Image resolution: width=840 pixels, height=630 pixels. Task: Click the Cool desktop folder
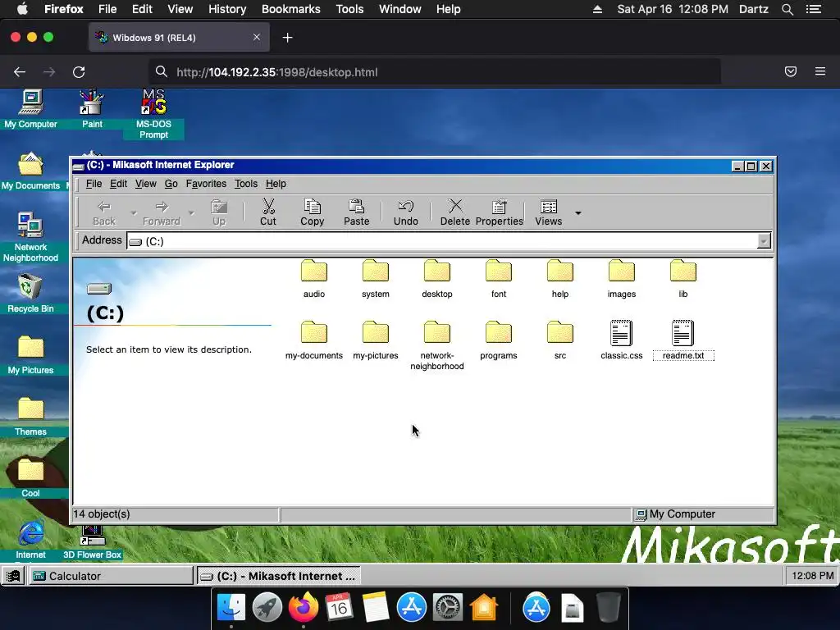coord(30,478)
